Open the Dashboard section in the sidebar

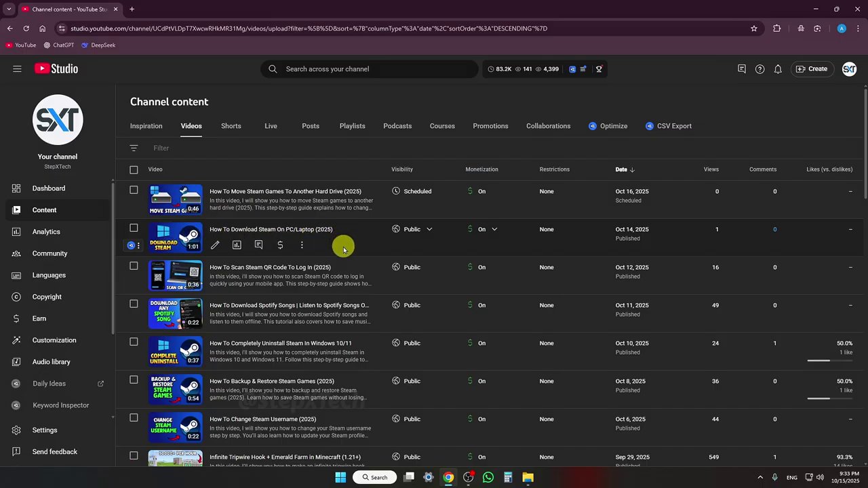point(48,188)
